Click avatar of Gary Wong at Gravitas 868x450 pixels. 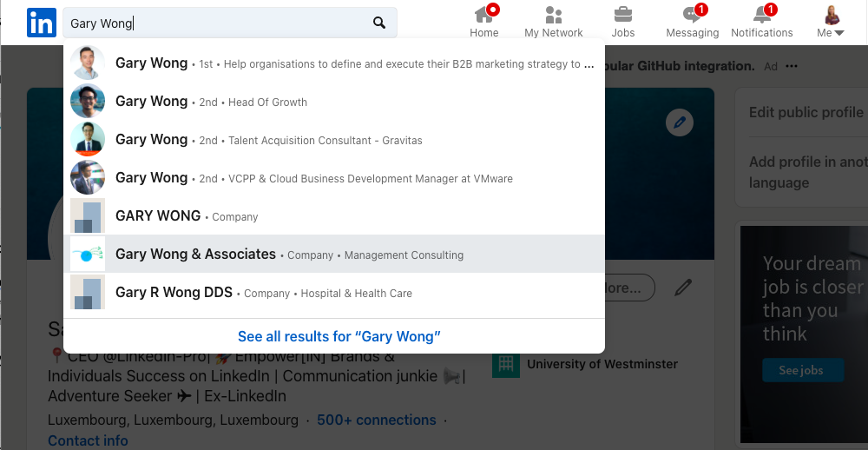click(88, 140)
